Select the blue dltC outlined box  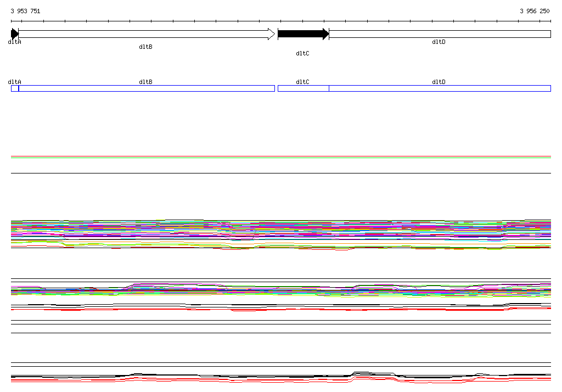pyautogui.click(x=303, y=88)
